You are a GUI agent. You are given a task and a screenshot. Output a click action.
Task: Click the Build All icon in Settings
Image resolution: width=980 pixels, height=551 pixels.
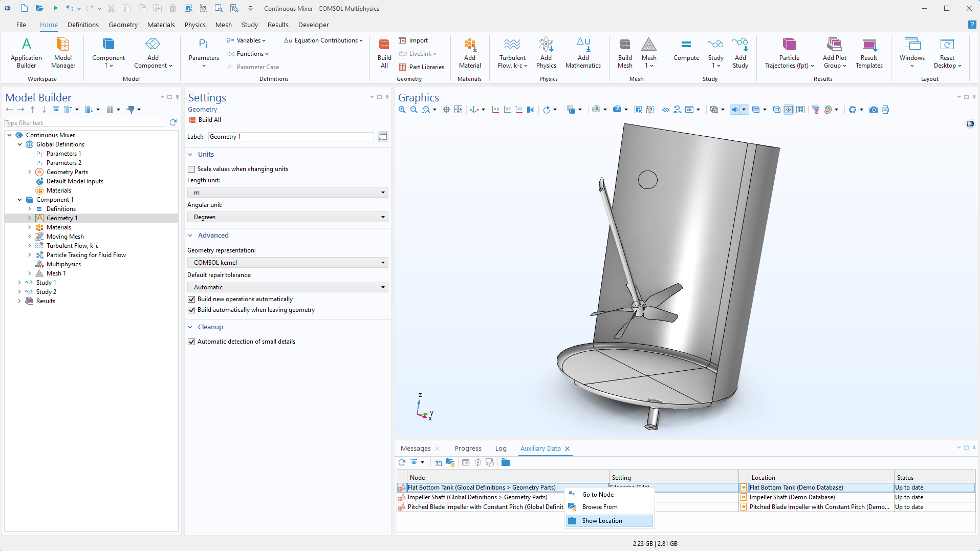(192, 120)
